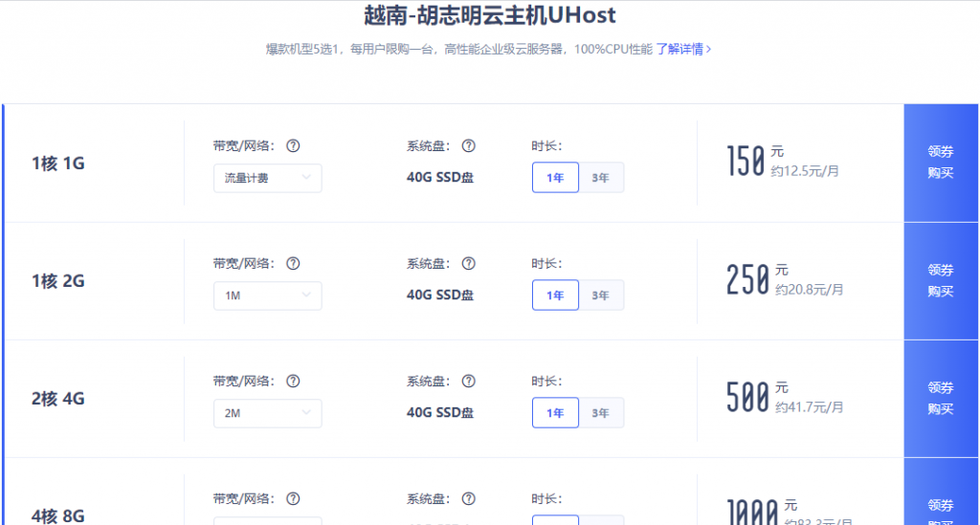The image size is (980, 525).
Task: Open system disk help icon in 2核 4G row
Action: (x=468, y=382)
